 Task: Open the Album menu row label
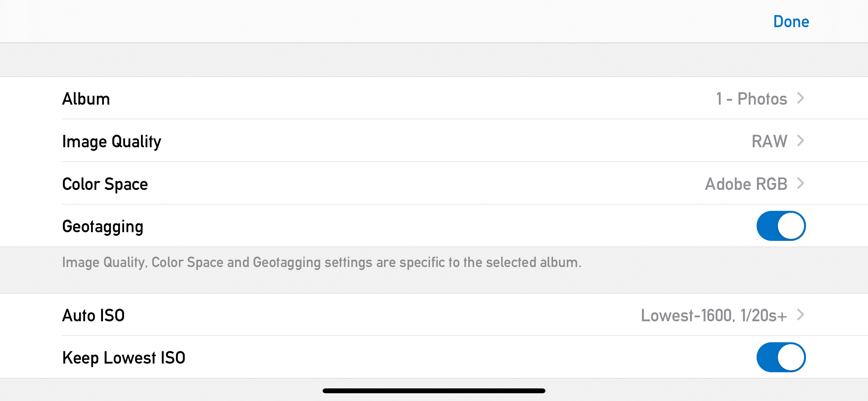(86, 99)
